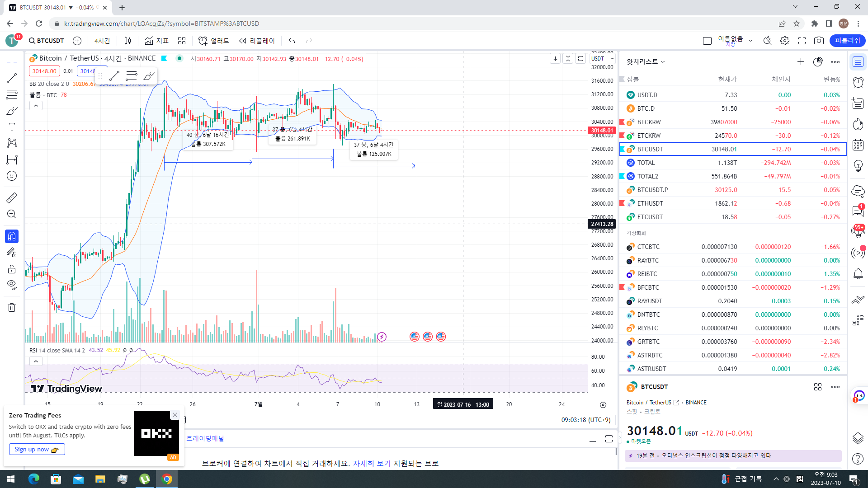Open the alerts clock panel

[858, 82]
